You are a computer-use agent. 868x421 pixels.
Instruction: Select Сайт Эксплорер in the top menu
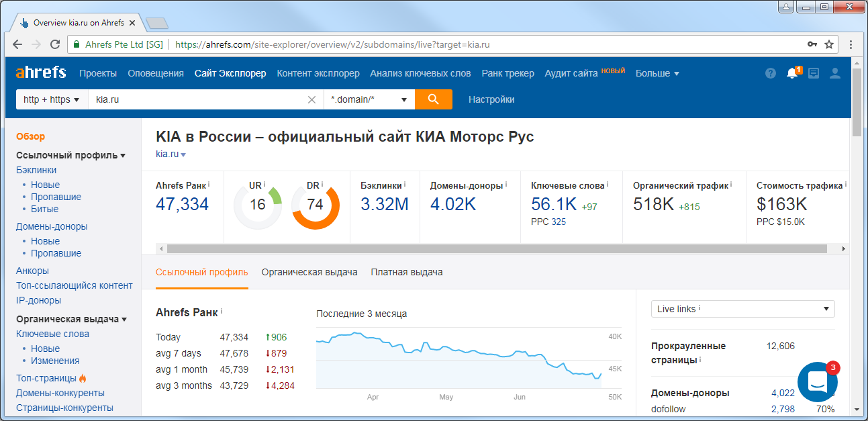coord(230,73)
